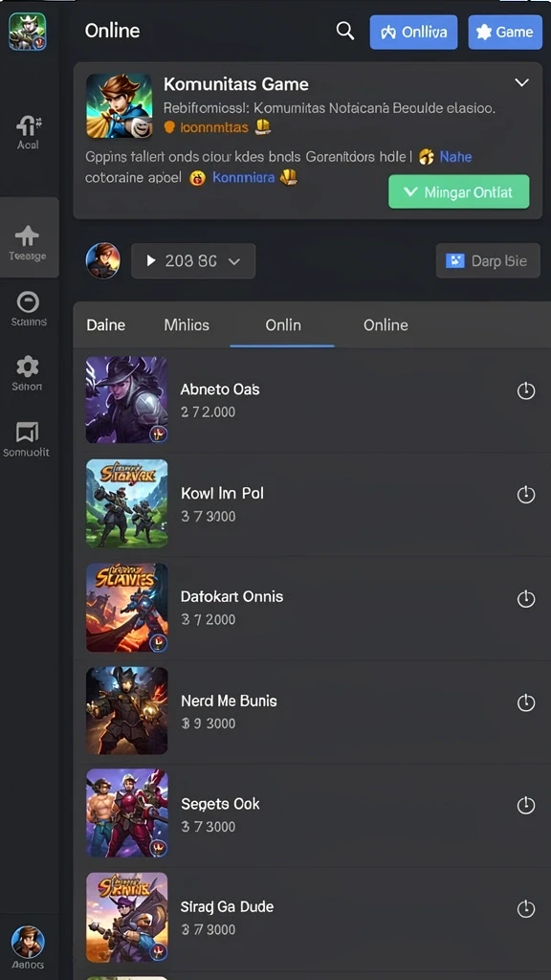Open the app avatar icon in sidebar

point(27,32)
